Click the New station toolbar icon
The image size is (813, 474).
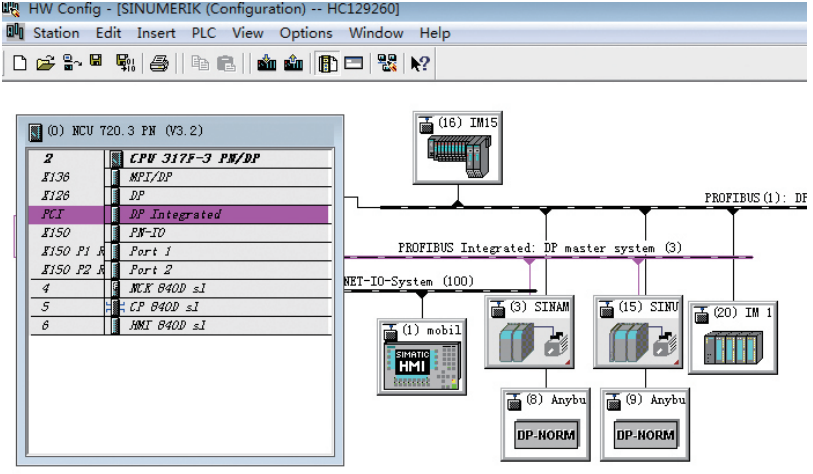tap(20, 63)
